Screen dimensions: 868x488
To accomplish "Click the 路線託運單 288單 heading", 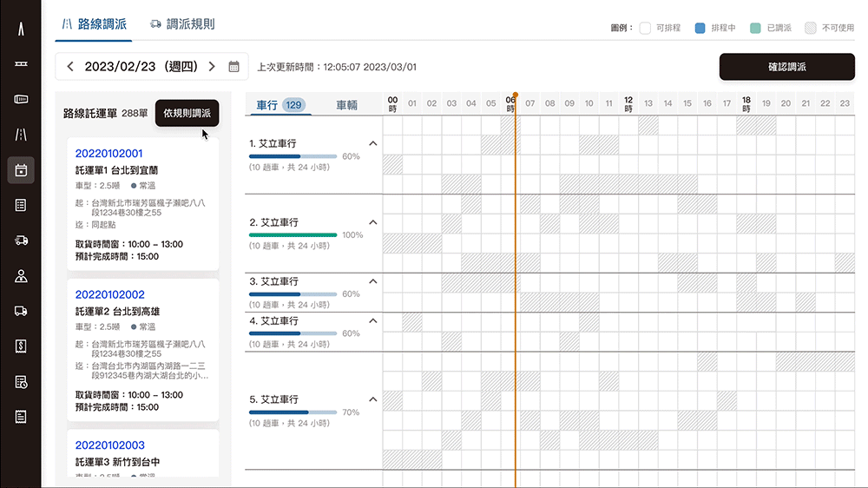I will [x=105, y=113].
